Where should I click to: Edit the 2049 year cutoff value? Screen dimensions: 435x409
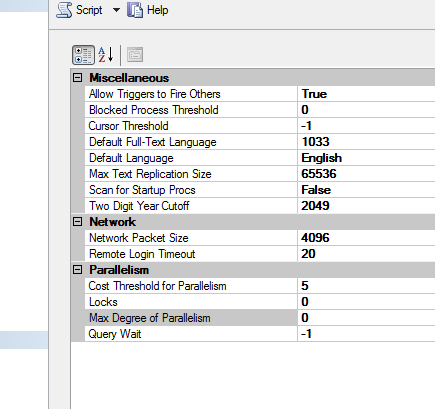click(x=366, y=206)
